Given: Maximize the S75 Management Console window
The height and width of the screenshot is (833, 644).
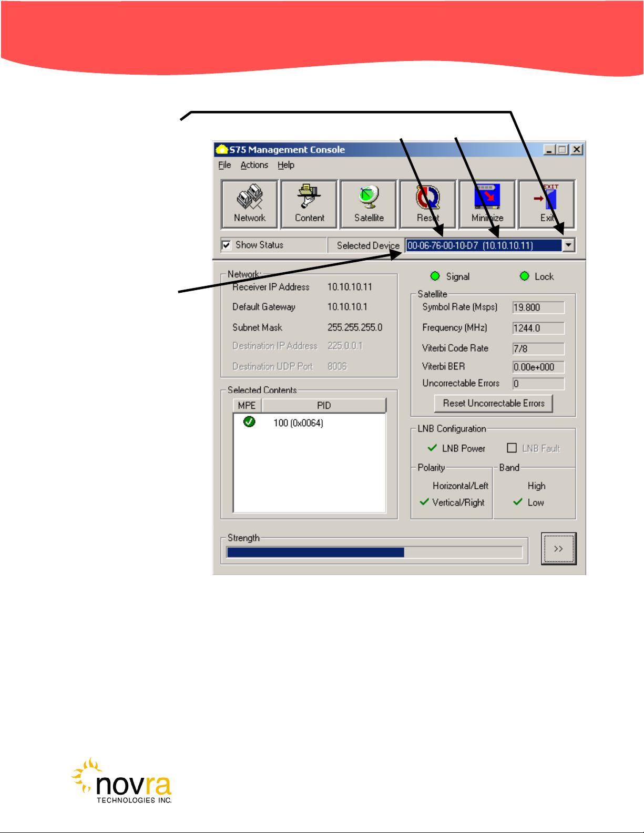Looking at the screenshot, I should click(x=563, y=150).
